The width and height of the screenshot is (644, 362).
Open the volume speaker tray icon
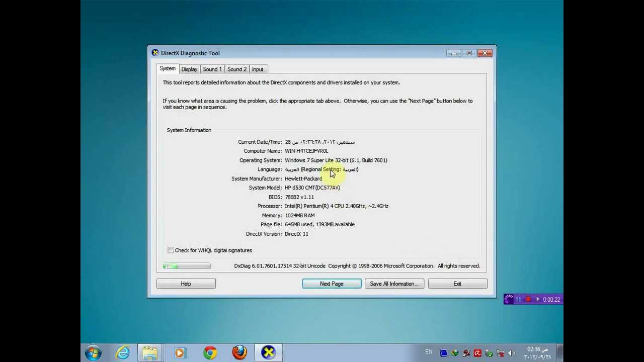[512, 353]
